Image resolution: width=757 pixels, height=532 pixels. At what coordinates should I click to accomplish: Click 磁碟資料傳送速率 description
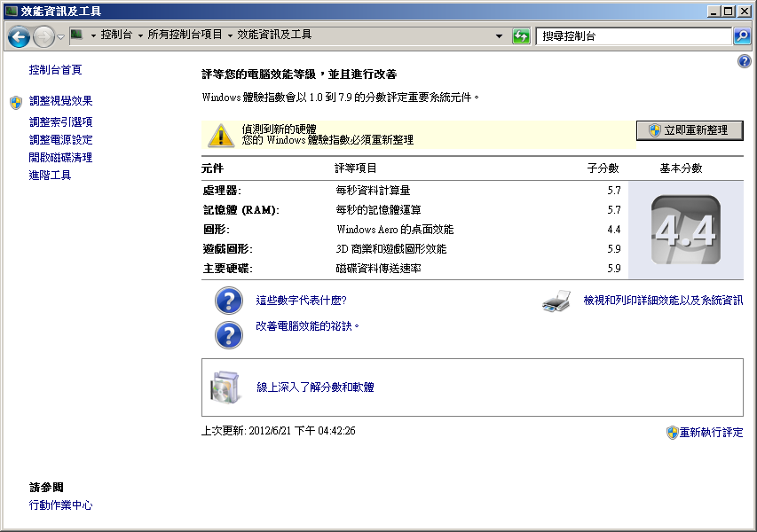point(378,268)
